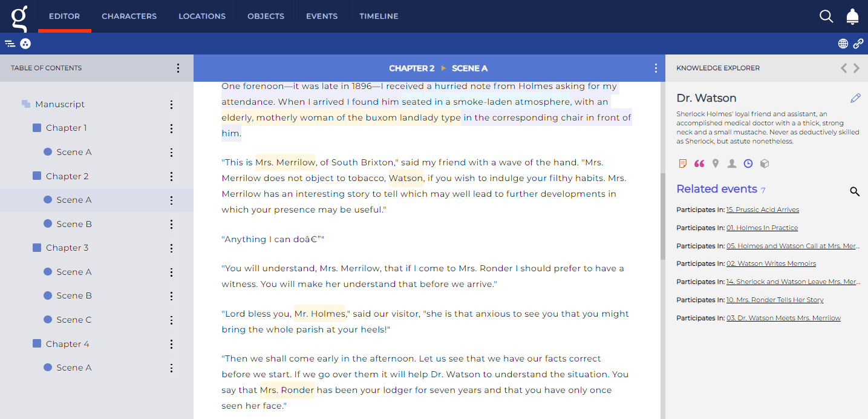This screenshot has width=868, height=419.
Task: Click the editor vertical scrollbar thumb
Action: tap(662, 216)
